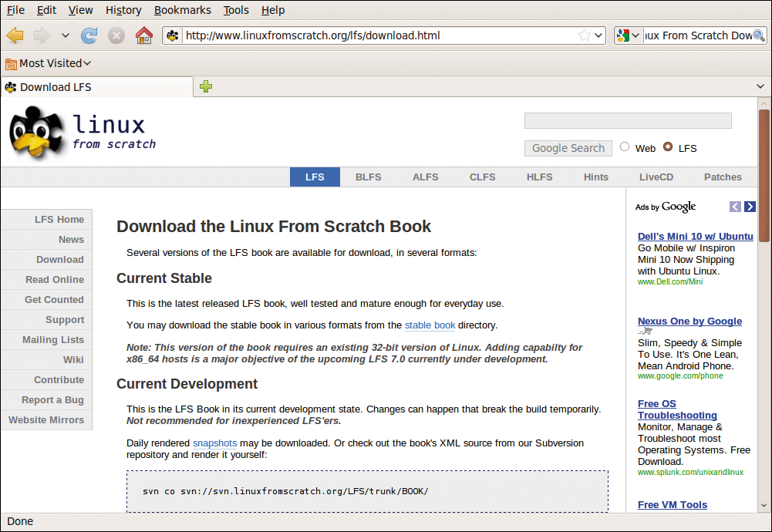Switch to the ALFS navigation tab
Image resolution: width=772 pixels, height=532 pixels.
click(426, 177)
